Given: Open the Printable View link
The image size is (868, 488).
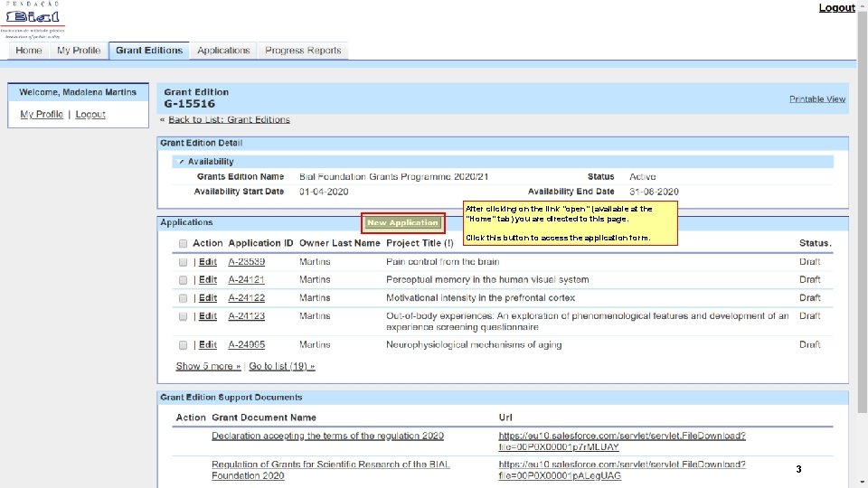Looking at the screenshot, I should [817, 99].
